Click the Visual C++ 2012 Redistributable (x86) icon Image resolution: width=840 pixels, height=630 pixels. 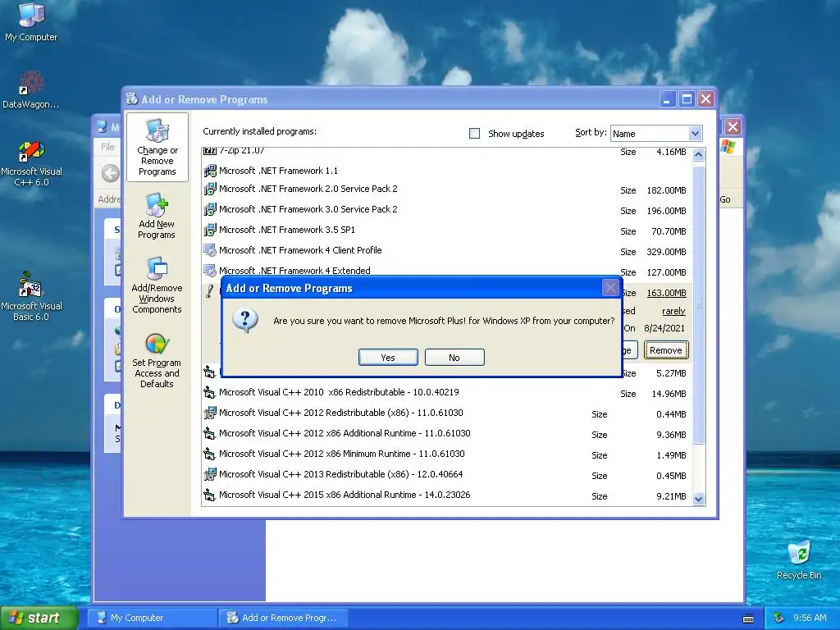coord(210,413)
